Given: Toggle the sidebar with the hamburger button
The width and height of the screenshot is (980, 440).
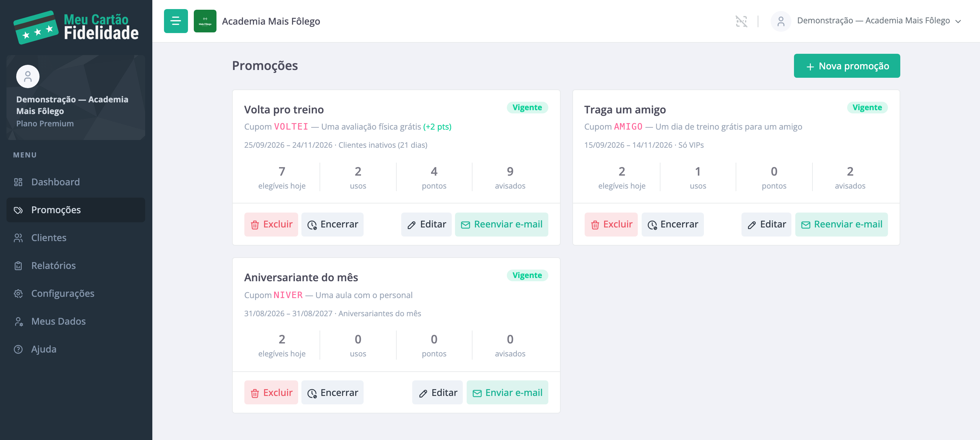Looking at the screenshot, I should pos(176,21).
